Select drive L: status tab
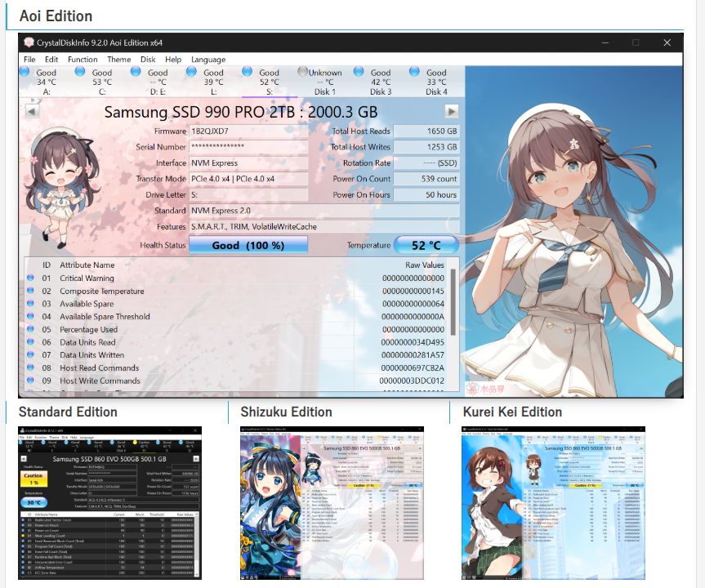This screenshot has height=588, width=705. coord(213,82)
